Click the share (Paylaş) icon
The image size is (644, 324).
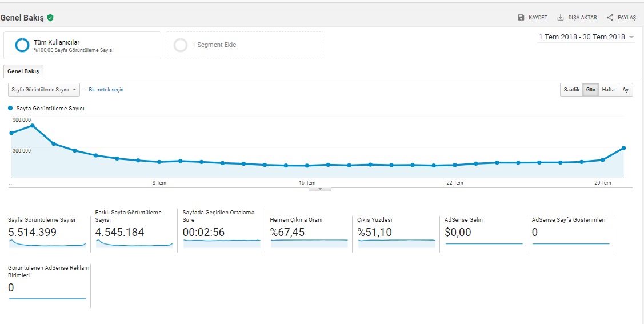click(x=610, y=18)
